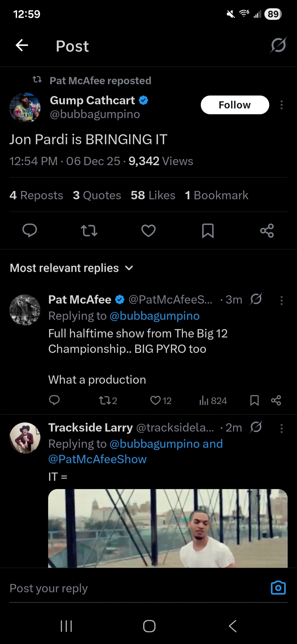
Task: Tap the reply bubble under main post
Action: coord(30,231)
